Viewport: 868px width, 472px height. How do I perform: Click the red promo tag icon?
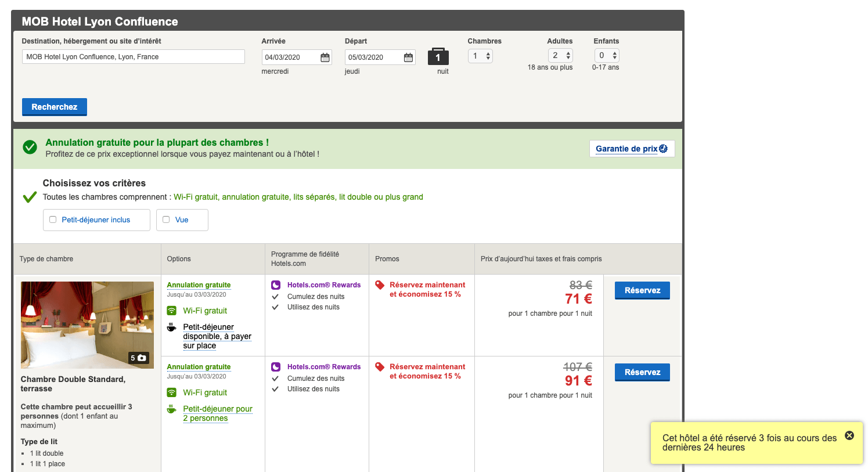coord(380,284)
